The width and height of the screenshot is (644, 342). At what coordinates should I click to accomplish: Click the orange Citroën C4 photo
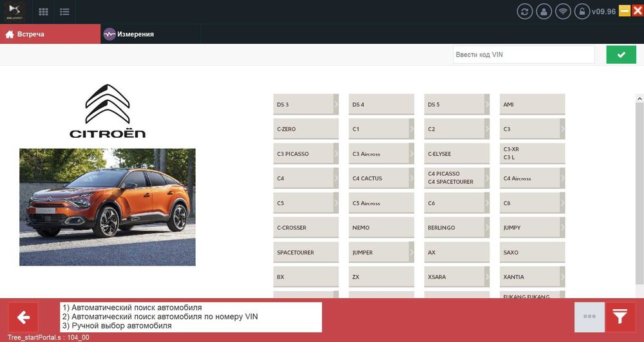coord(107,207)
